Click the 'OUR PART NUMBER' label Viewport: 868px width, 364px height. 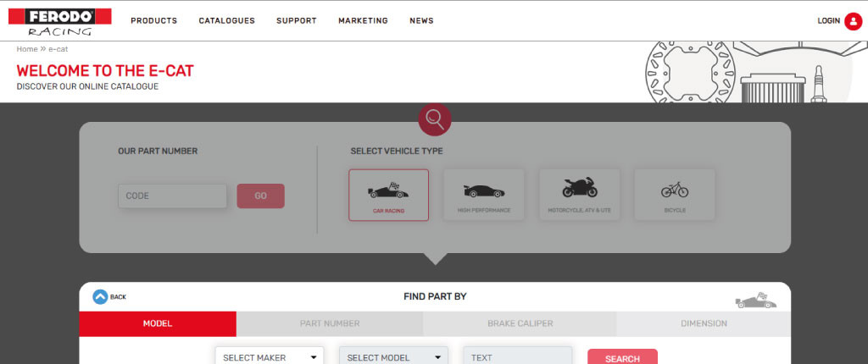158,151
